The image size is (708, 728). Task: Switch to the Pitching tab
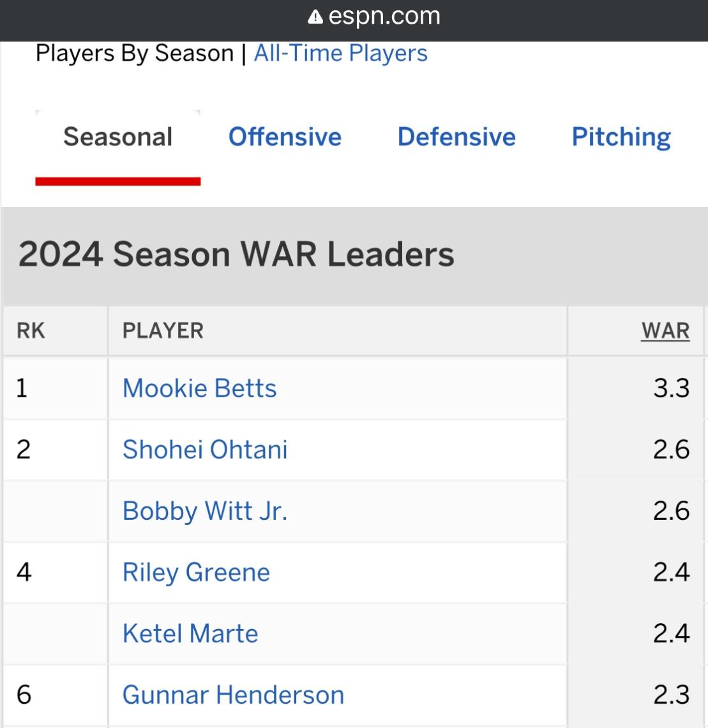tap(621, 137)
